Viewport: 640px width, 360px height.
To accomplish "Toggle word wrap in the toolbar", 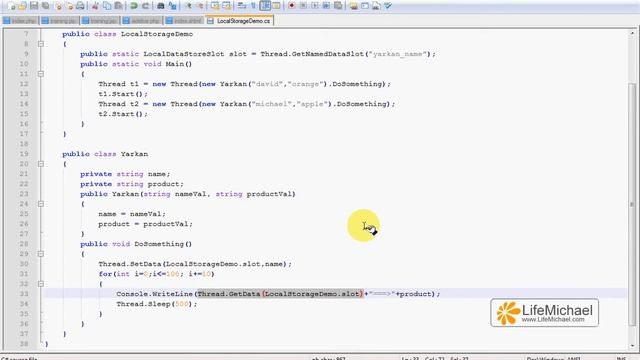I will pos(242,6).
